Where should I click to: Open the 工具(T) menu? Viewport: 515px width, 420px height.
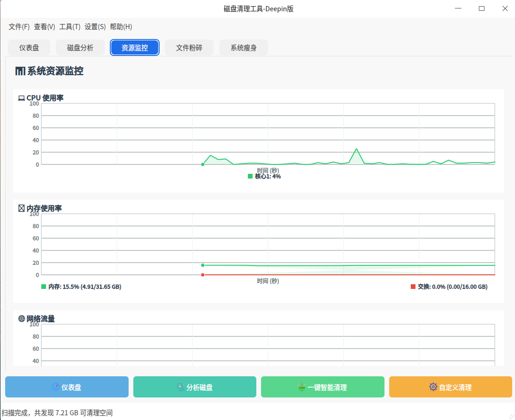tap(69, 27)
